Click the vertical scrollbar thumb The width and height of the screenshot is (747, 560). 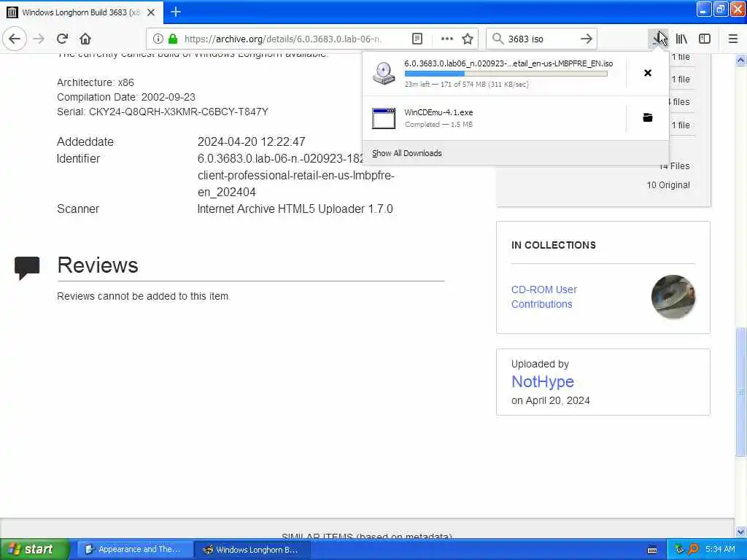click(740, 392)
